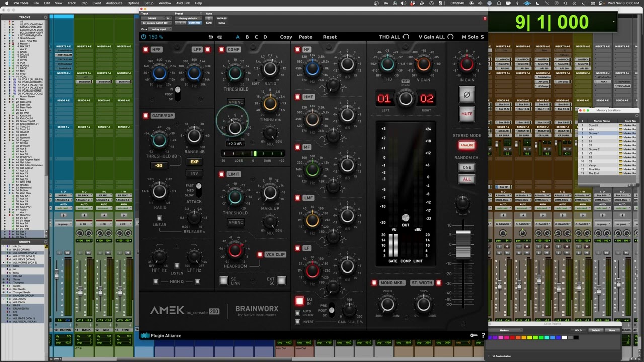
Task: Click the THD ALL knob icon
Action: pos(406,37)
